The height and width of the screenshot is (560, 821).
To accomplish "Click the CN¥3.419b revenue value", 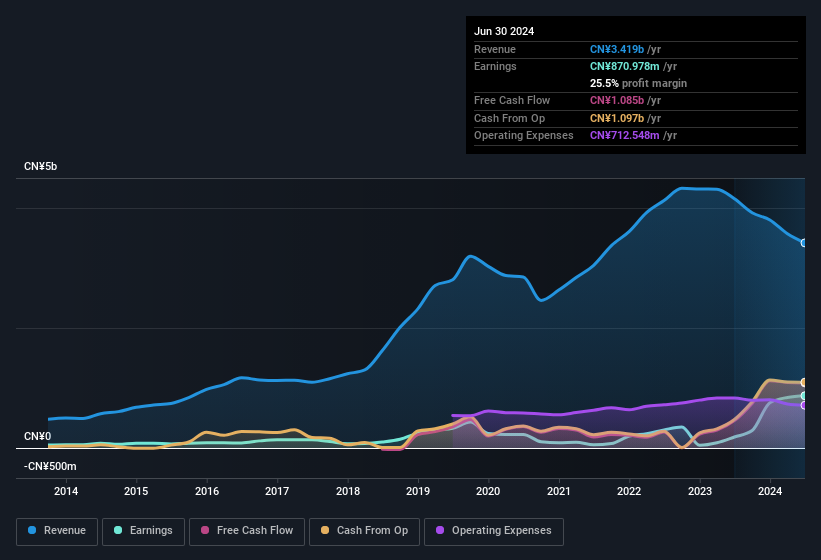I will click(617, 49).
